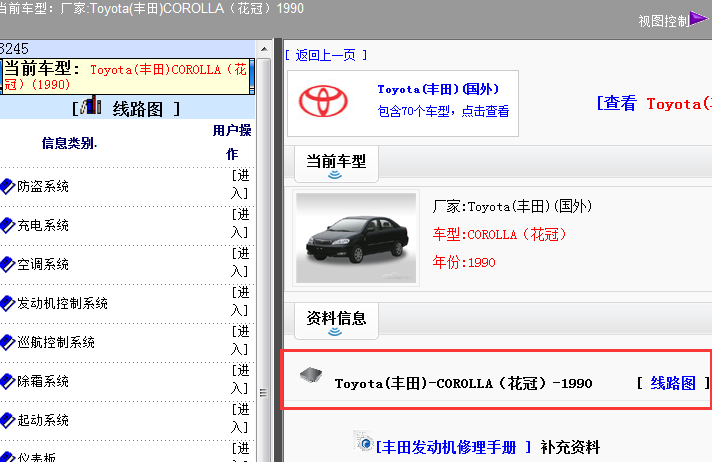Open the 线路图 link for COROLLA 1990
The height and width of the screenshot is (462, 712).
click(x=673, y=383)
